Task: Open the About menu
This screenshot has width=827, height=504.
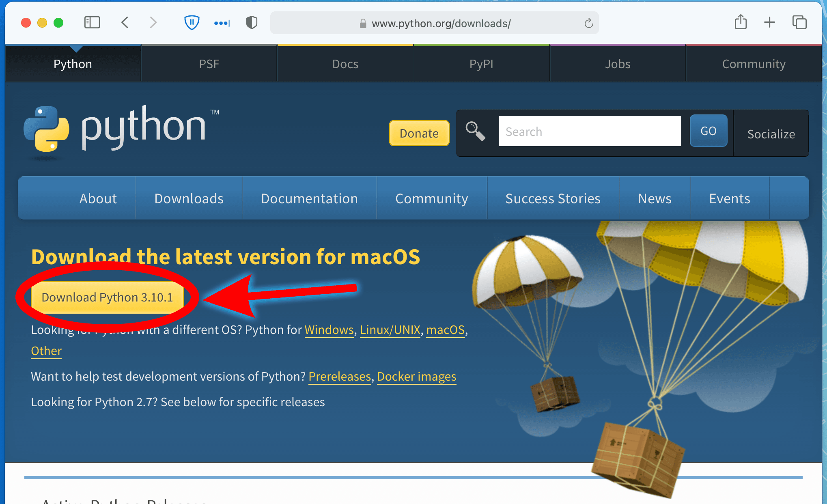Action: [x=98, y=198]
